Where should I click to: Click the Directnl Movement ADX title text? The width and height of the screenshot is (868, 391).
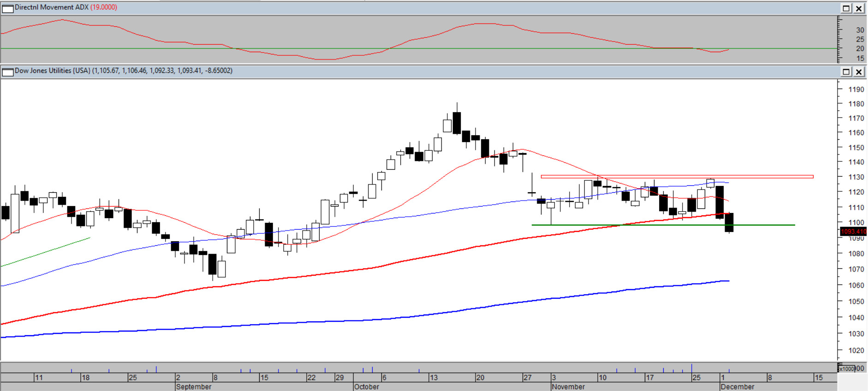pos(51,7)
